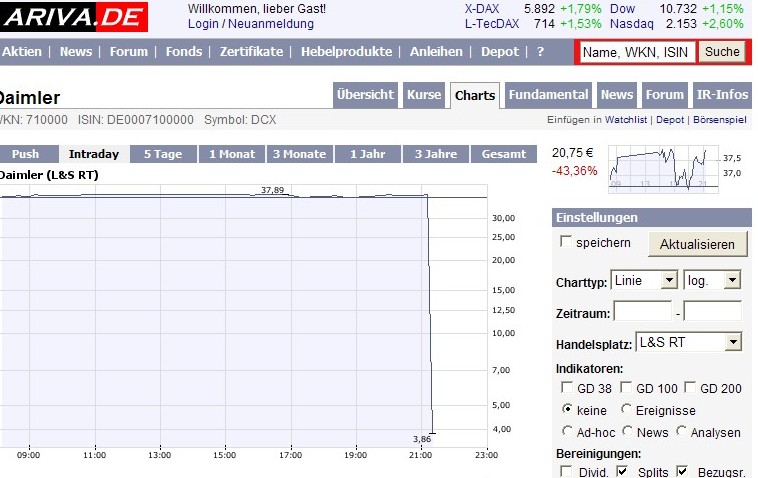Open the Handelsplatz L&S RT dropdown

(688, 342)
